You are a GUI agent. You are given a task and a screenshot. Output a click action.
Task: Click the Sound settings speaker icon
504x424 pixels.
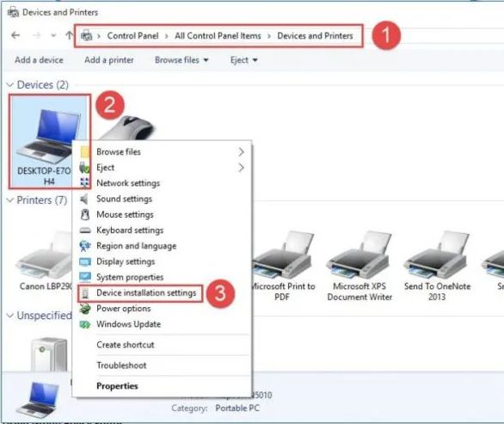[x=84, y=199]
